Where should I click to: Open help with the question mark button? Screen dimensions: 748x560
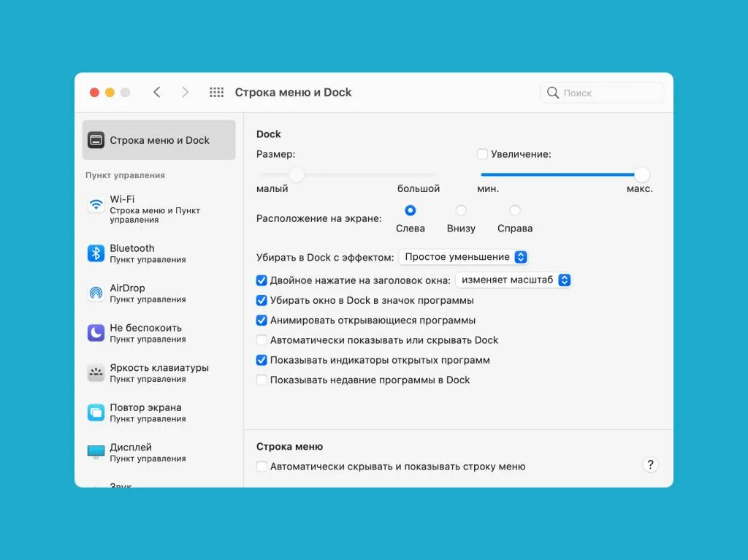(x=650, y=464)
